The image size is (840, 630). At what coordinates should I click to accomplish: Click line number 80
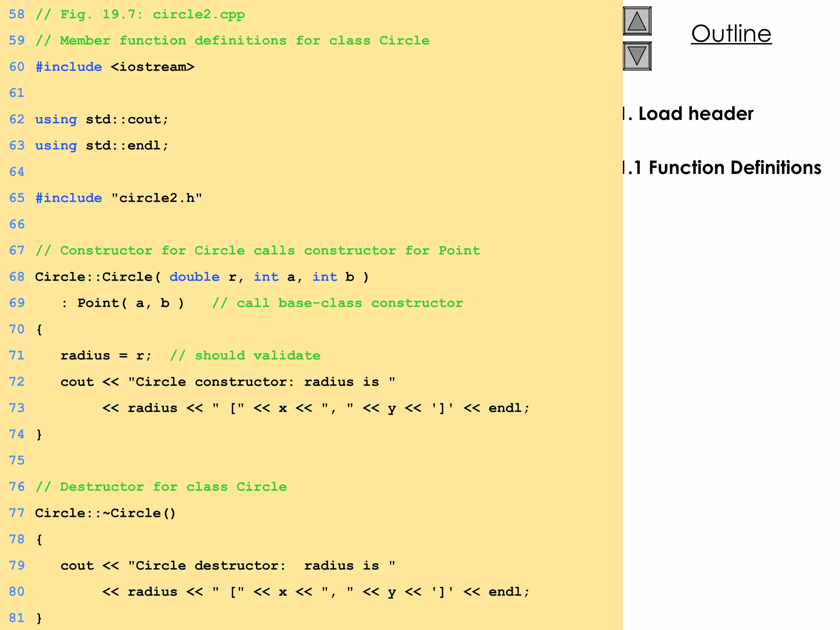pos(17,592)
